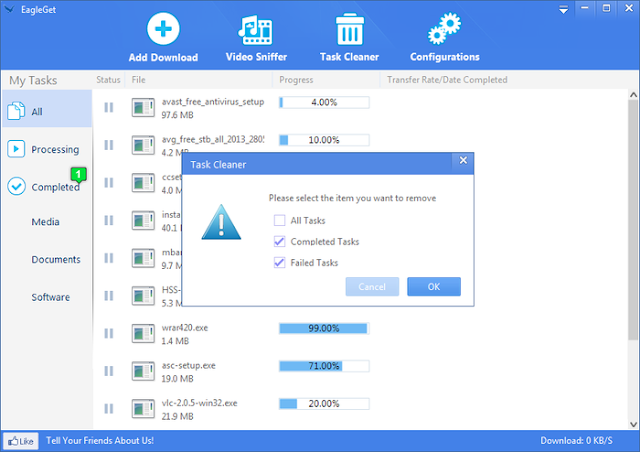Open the Video Sniffer tool
Screen dimensions: 640x452
pos(256,38)
